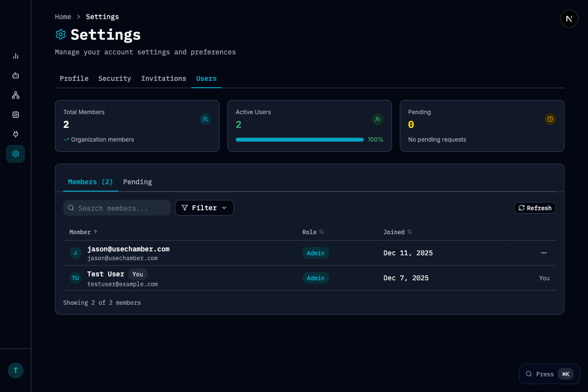588x392 pixels.
Task: Click the Admin badge for Test User
Action: click(x=316, y=278)
